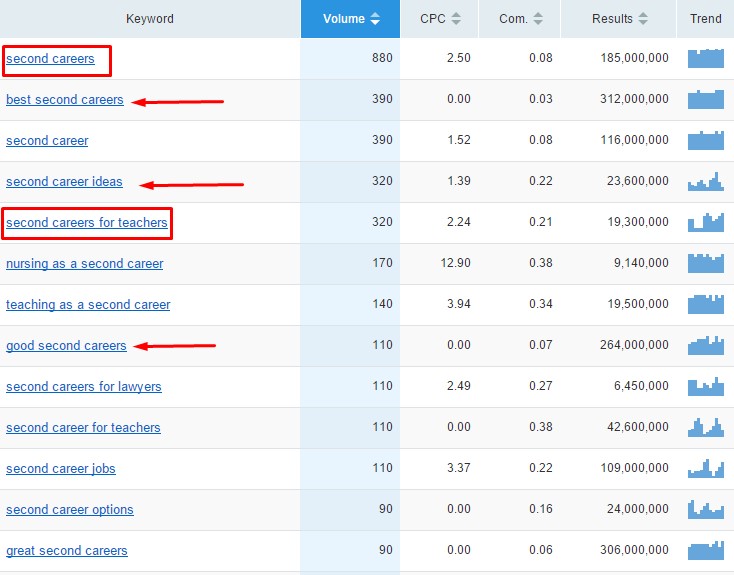Click the Keyword column header
Image resolution: width=734 pixels, height=575 pixels.
tap(150, 19)
